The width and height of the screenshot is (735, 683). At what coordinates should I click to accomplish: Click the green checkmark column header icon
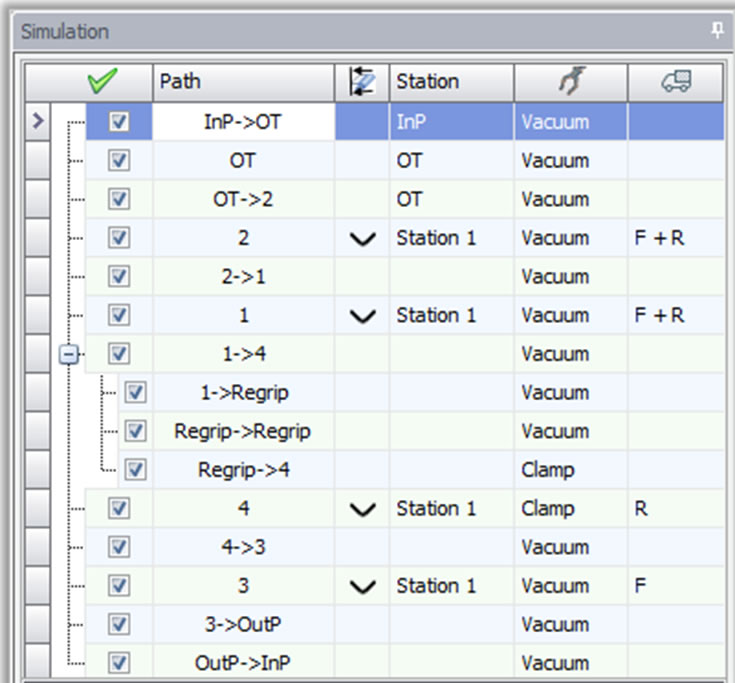(x=102, y=82)
